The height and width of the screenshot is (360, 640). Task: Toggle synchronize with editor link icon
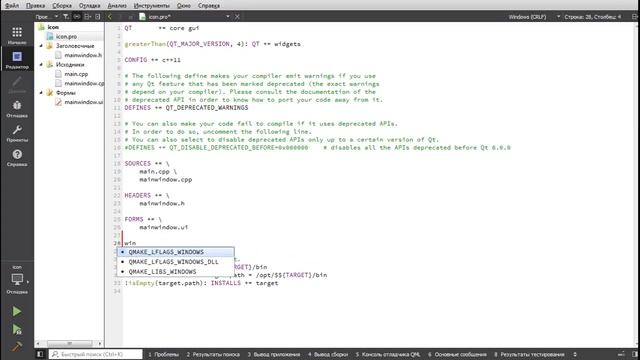[77, 17]
